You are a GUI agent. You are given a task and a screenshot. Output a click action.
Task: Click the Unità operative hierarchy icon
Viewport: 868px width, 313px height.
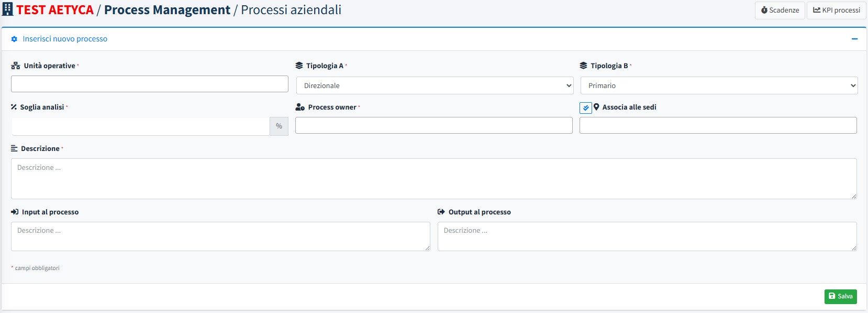click(16, 66)
